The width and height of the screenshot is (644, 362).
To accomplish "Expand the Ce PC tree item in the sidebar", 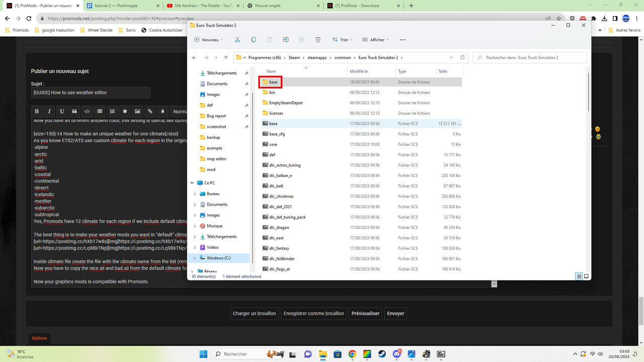I will (x=192, y=183).
